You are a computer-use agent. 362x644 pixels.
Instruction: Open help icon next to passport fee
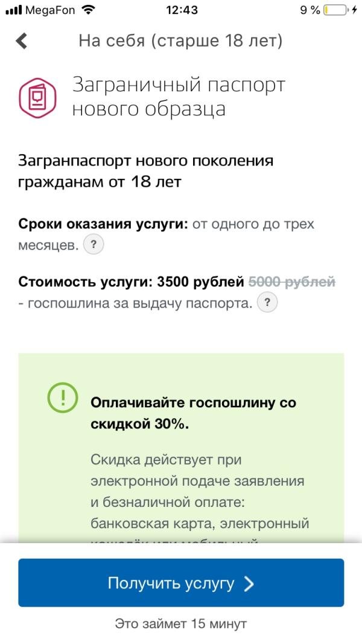[x=267, y=303]
